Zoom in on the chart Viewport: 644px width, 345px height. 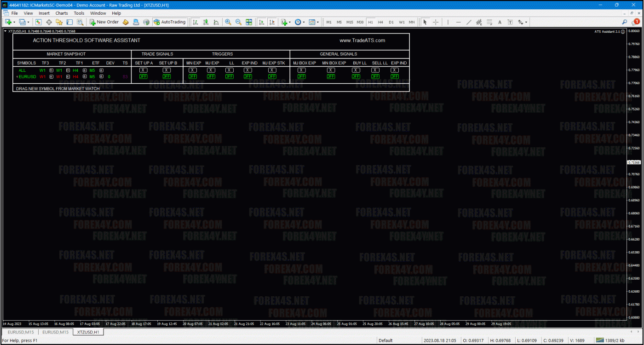tap(228, 22)
